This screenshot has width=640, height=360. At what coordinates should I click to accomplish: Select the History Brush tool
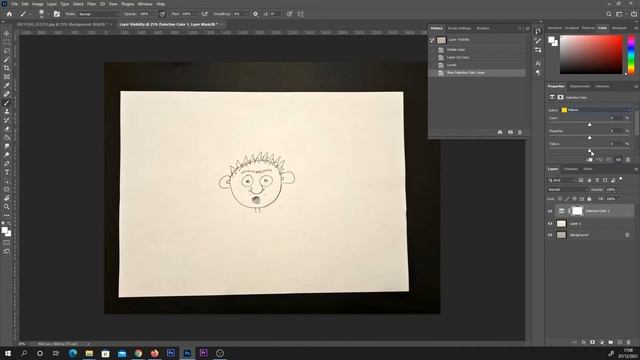(x=7, y=120)
